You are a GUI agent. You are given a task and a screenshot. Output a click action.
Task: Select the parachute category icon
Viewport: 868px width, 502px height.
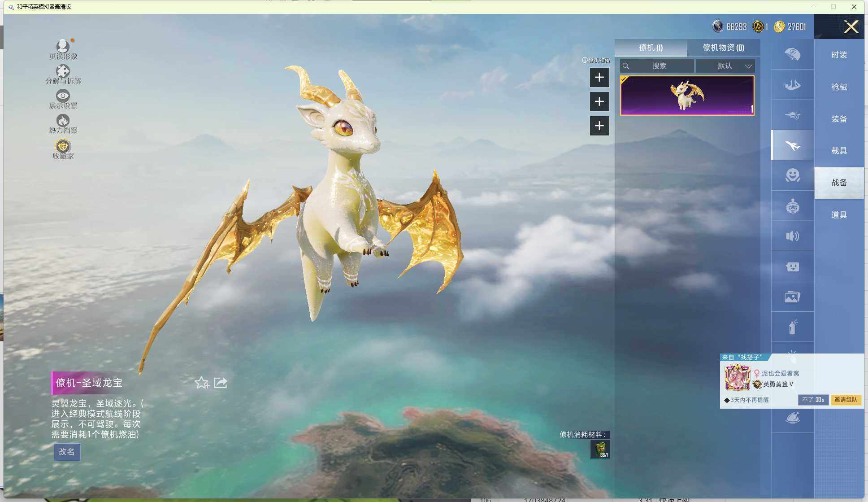[x=792, y=54]
